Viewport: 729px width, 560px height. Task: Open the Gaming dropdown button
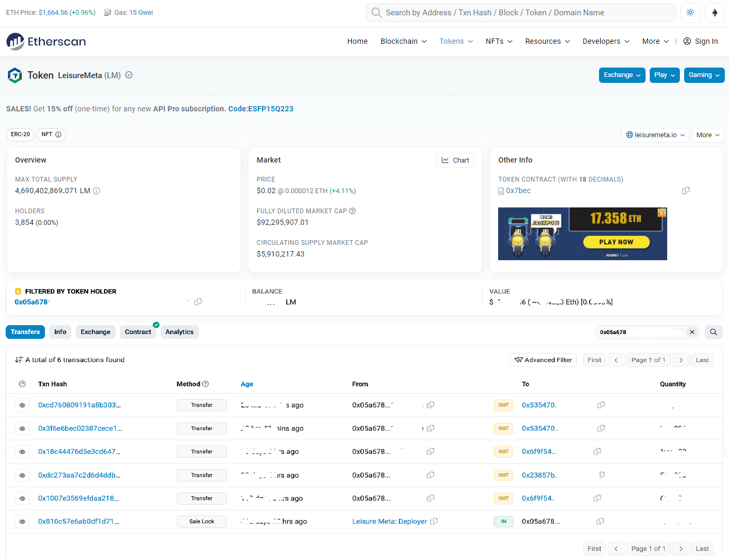point(704,75)
